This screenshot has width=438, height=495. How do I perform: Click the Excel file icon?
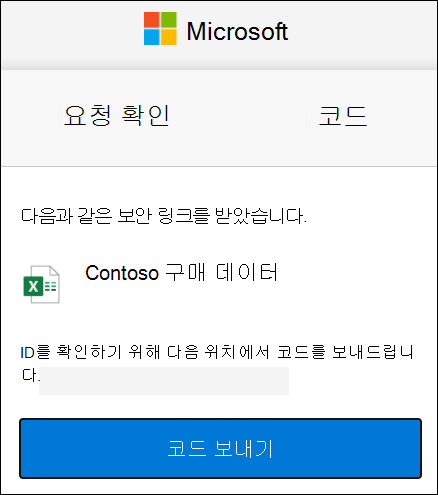pos(41,284)
